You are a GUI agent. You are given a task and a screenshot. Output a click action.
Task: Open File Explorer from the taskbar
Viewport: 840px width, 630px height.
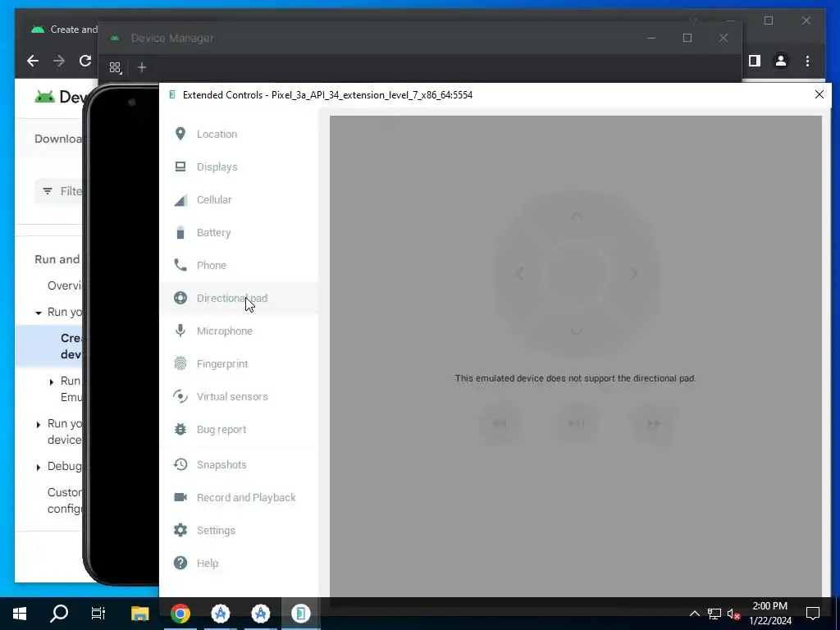(x=139, y=614)
